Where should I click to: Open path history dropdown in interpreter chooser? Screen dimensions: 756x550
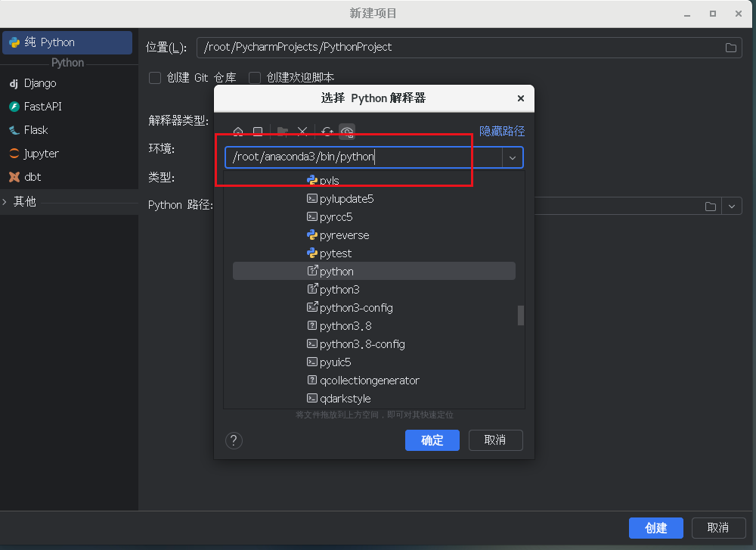click(513, 158)
